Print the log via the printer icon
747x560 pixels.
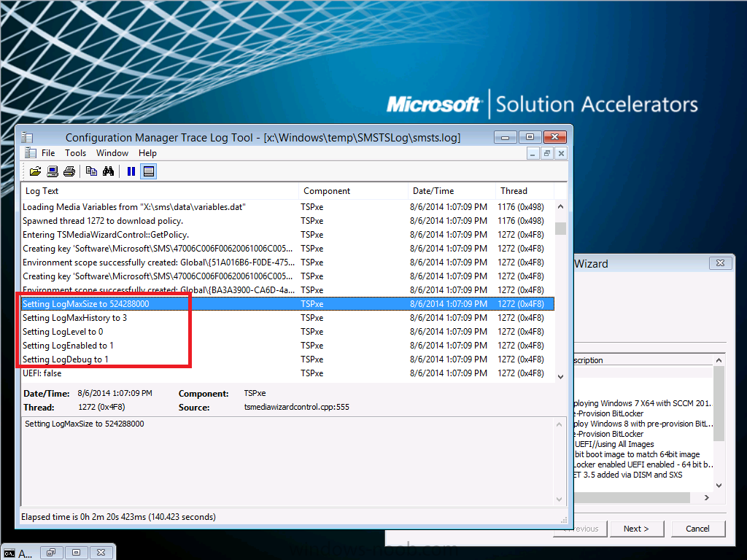(x=69, y=171)
